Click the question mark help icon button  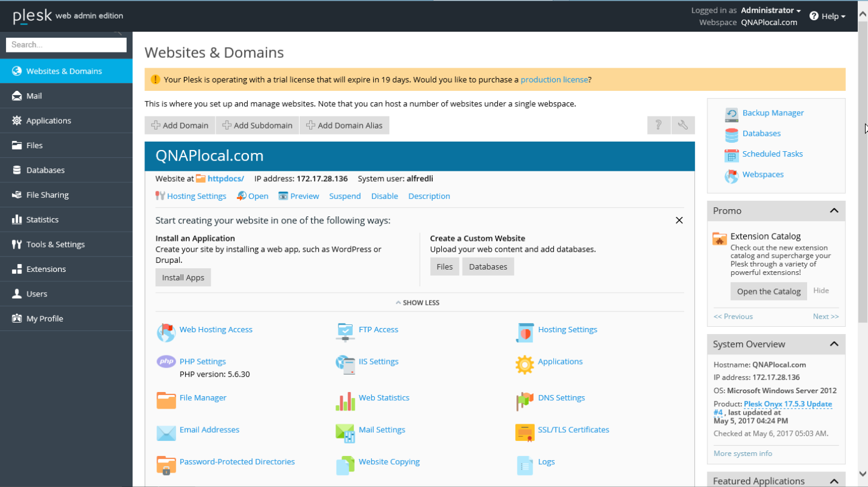(x=658, y=125)
